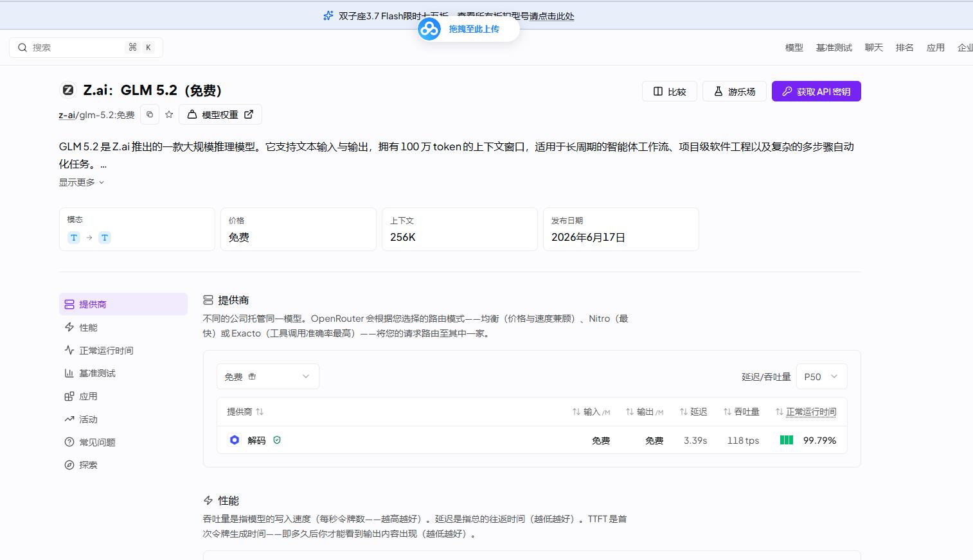Click the Z.ai model logo icon
The height and width of the screenshot is (560, 973).
(67, 91)
